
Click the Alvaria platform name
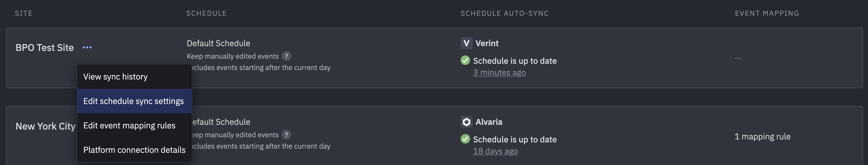click(x=489, y=122)
